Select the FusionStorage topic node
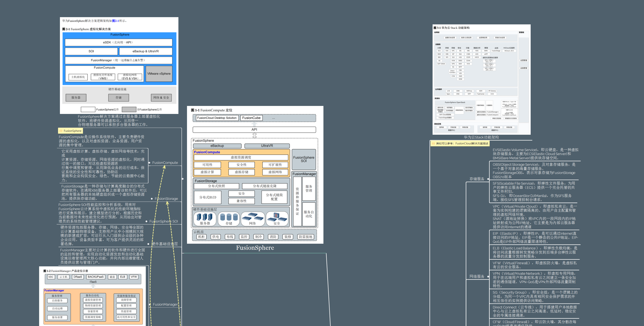The image size is (644, 326). pos(166,199)
